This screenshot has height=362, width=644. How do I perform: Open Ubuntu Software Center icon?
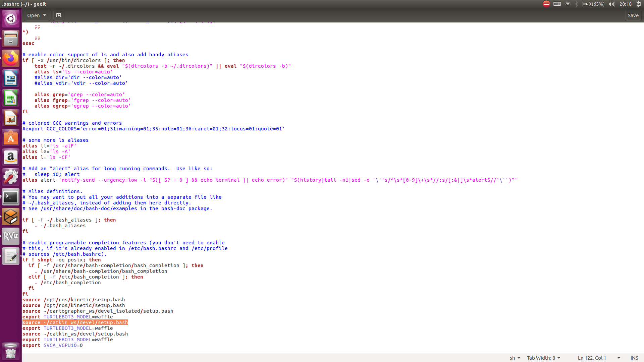point(11,138)
